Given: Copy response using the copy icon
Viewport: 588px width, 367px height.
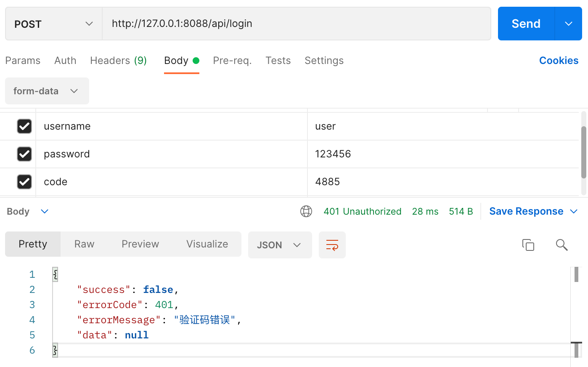Looking at the screenshot, I should [x=528, y=245].
